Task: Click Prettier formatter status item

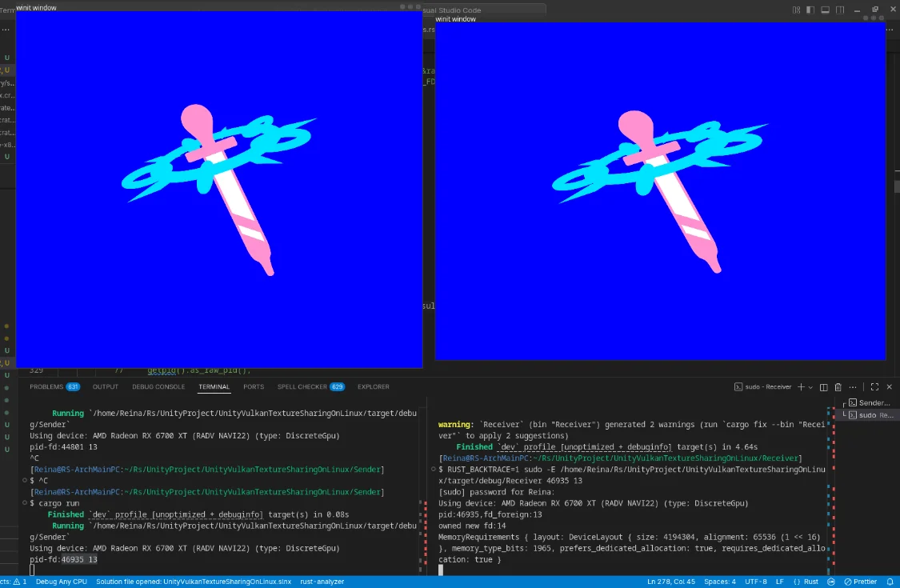Action: click(x=860, y=582)
